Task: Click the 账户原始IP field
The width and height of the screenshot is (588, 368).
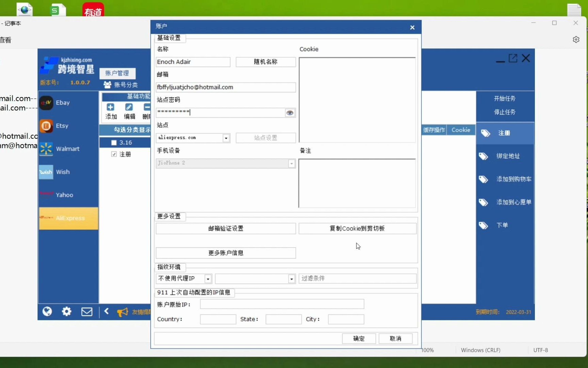Action: tap(282, 304)
